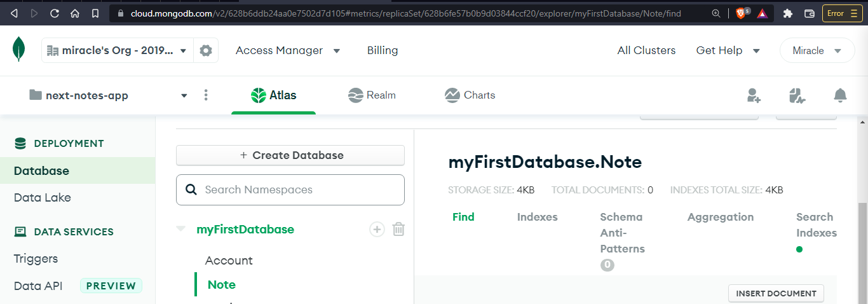Switch to the Find tab
This screenshot has height=304, width=868.
(x=463, y=217)
